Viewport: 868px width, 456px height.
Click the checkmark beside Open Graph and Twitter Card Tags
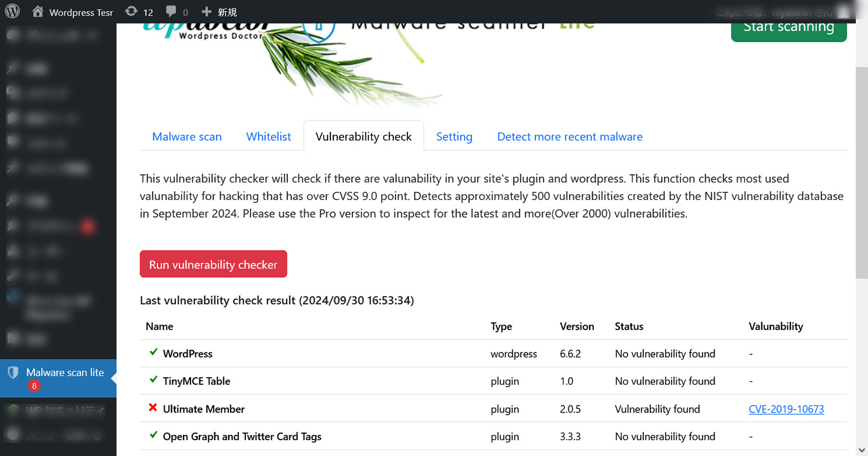point(153,435)
